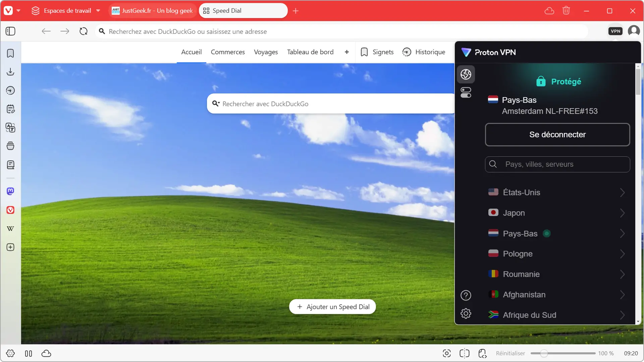The height and width of the screenshot is (362, 644).
Task: Open the Downloads panel in sidebar
Action: pyautogui.click(x=10, y=72)
